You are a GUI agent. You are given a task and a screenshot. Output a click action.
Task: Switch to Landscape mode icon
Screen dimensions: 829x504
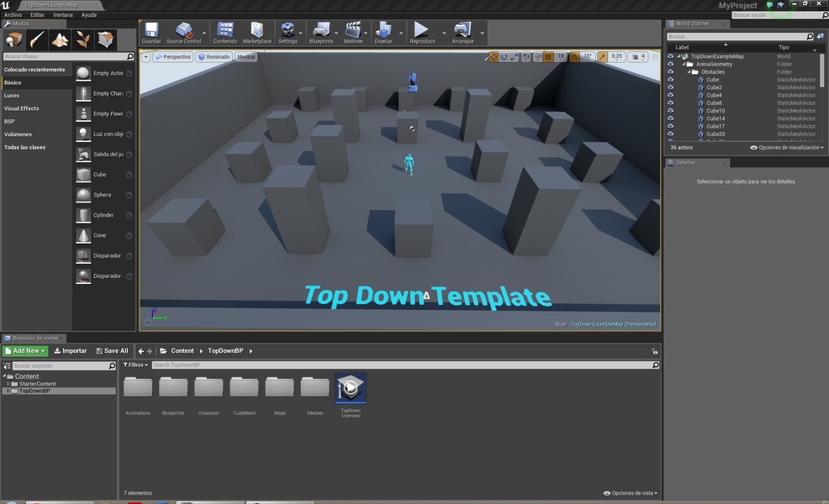point(61,39)
